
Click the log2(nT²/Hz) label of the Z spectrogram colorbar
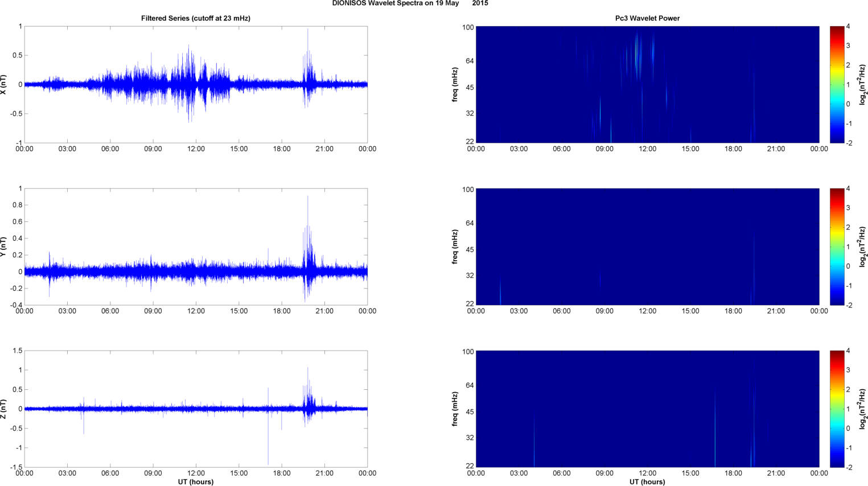[x=863, y=409]
